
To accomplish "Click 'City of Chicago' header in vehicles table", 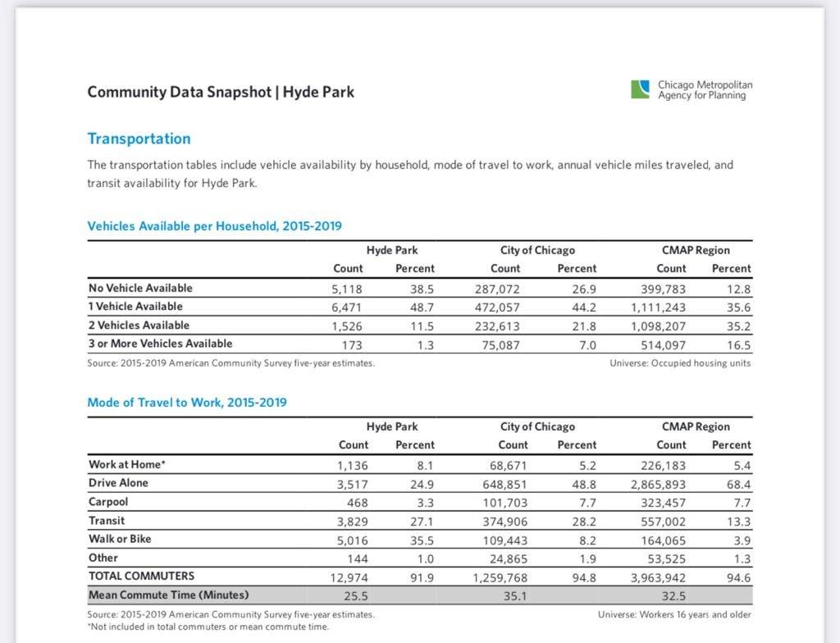I will pyautogui.click(x=537, y=250).
